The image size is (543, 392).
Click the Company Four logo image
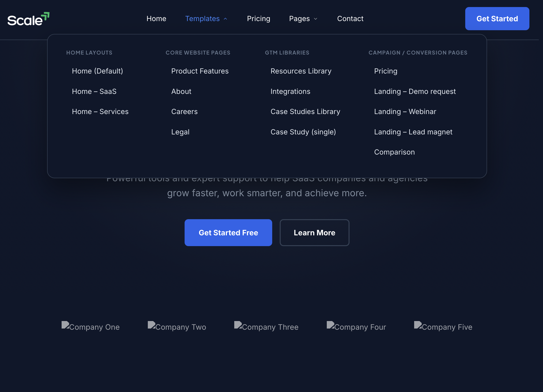(x=356, y=327)
